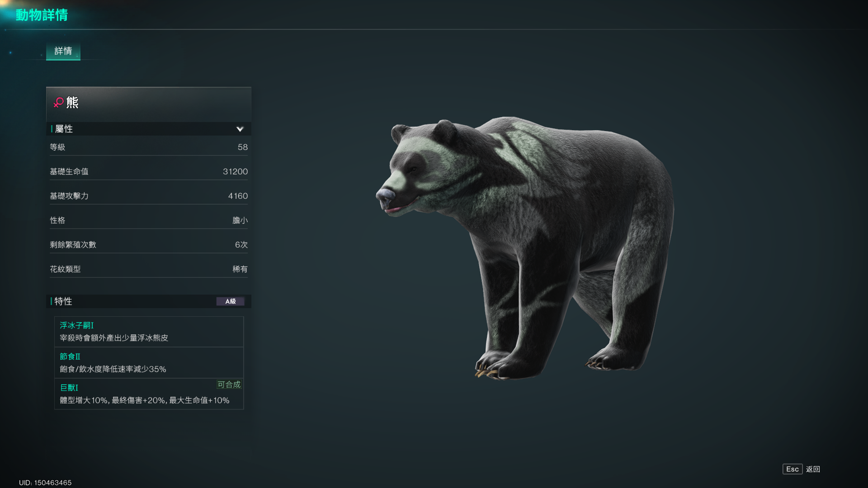Click the 屬性 section header
This screenshot has width=868, height=488.
click(x=149, y=129)
